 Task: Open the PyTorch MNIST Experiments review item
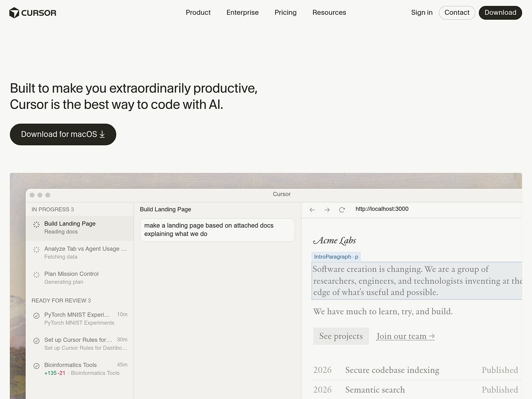[x=80, y=319]
